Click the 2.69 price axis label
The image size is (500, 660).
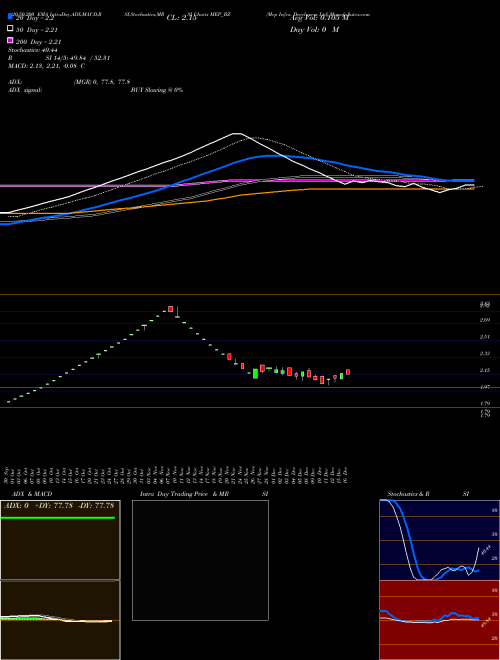pyautogui.click(x=485, y=320)
